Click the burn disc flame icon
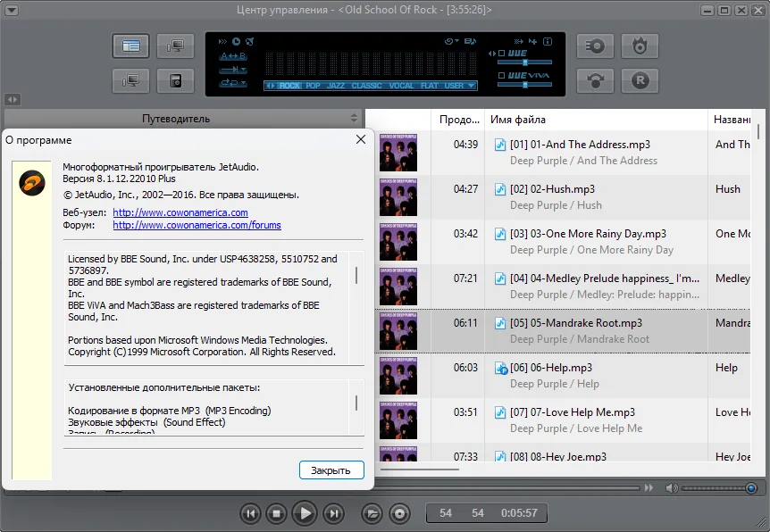Screen dimensions: 770x532 click(x=640, y=46)
